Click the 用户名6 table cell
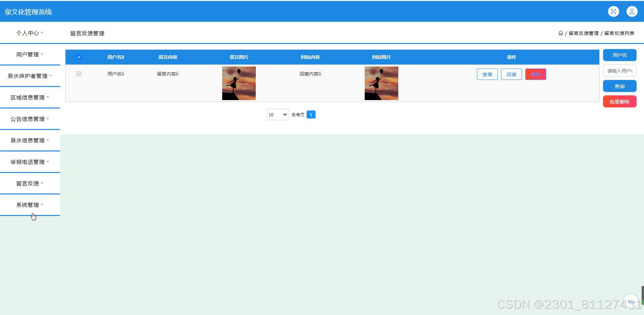 pos(116,74)
